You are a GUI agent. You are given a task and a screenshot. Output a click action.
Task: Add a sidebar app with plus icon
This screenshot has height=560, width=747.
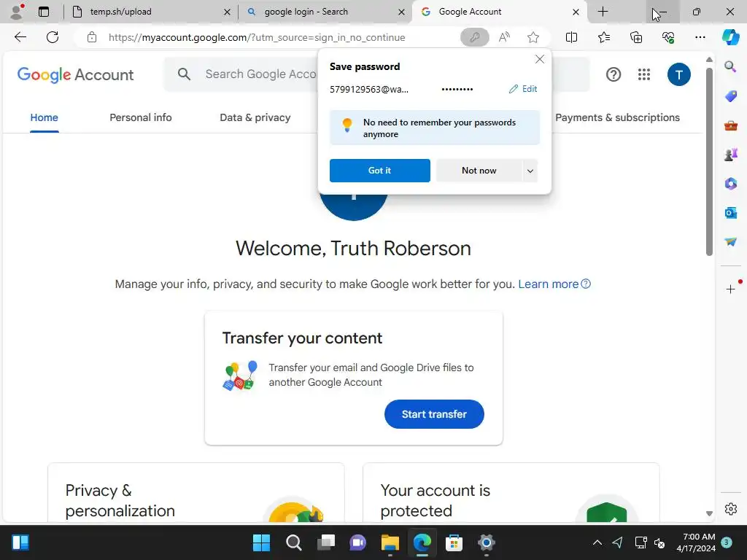[x=730, y=289]
